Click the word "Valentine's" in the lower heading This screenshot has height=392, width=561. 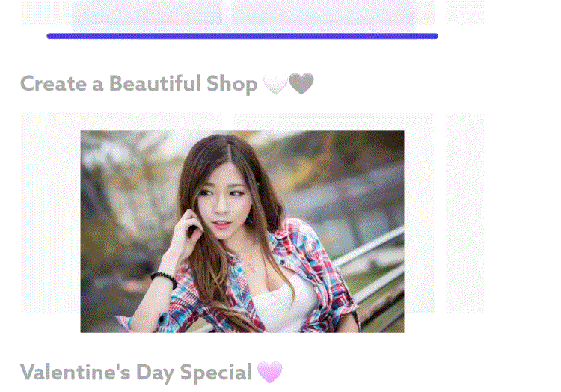(x=76, y=372)
